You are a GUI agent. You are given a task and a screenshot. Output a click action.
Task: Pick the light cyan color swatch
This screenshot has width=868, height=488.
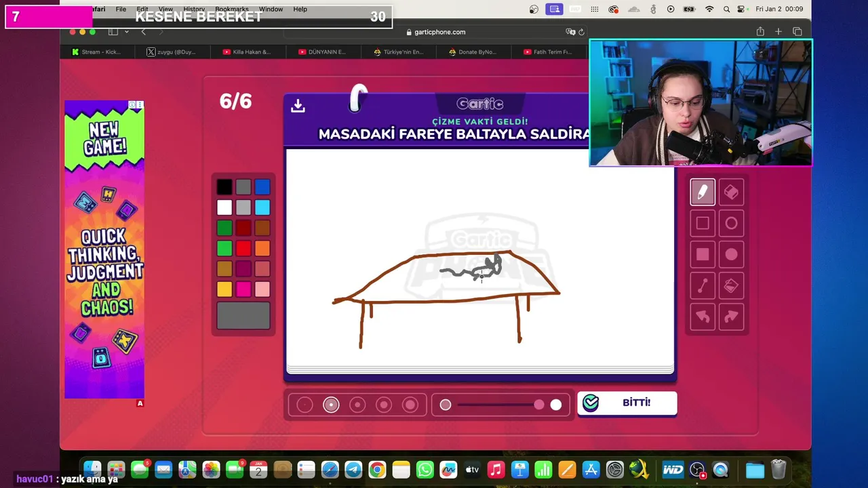point(262,207)
